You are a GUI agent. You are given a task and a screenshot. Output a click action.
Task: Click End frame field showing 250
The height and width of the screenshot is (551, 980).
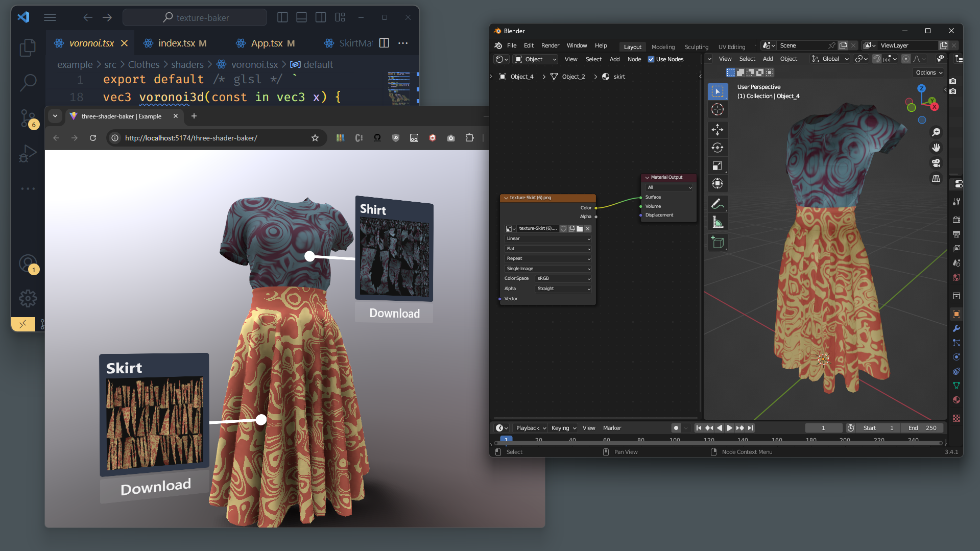[923, 428]
